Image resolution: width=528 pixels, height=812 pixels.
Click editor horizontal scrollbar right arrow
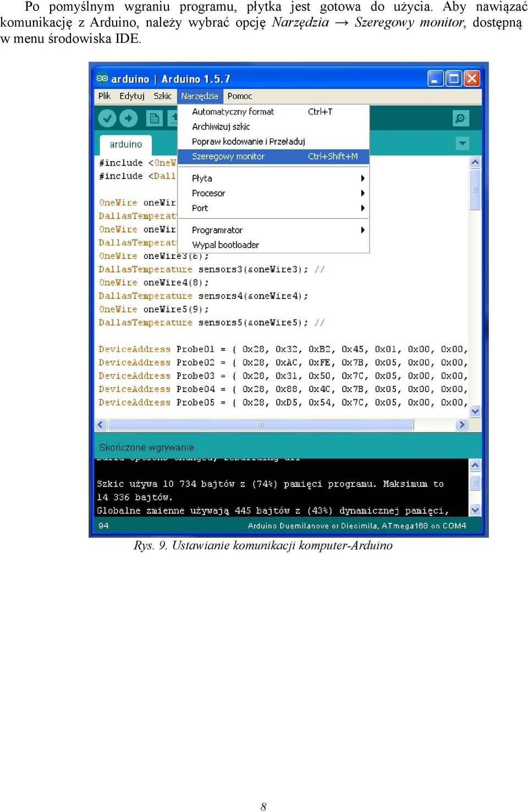(x=461, y=424)
